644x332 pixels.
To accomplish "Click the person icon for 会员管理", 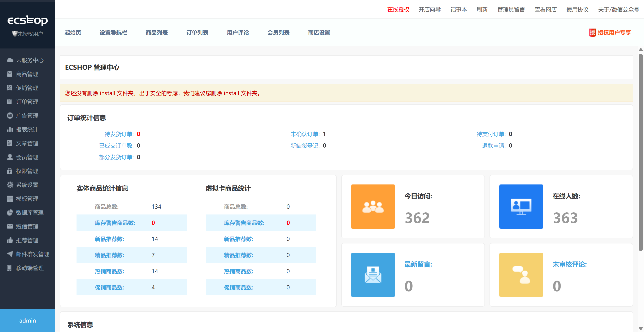I will tap(10, 157).
